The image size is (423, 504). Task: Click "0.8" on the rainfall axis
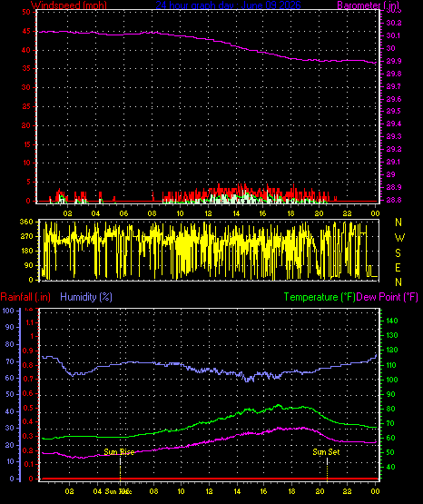[28, 365]
